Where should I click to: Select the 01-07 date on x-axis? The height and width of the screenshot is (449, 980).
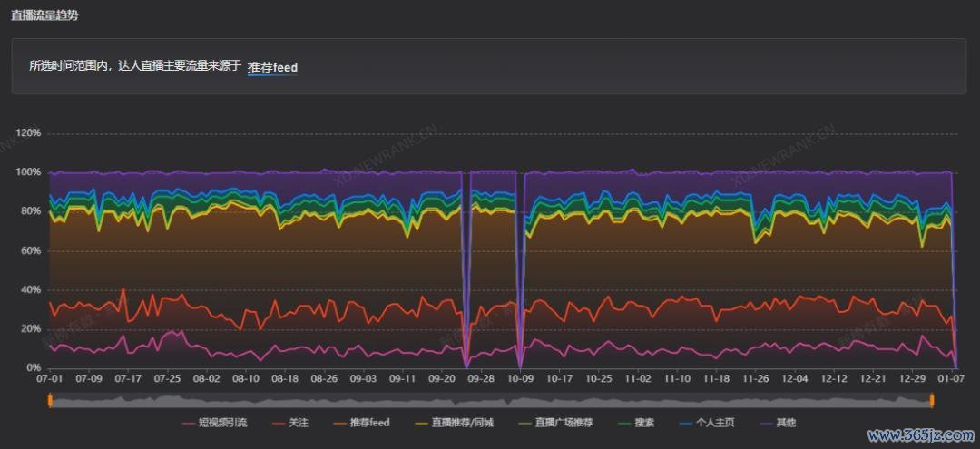(952, 379)
